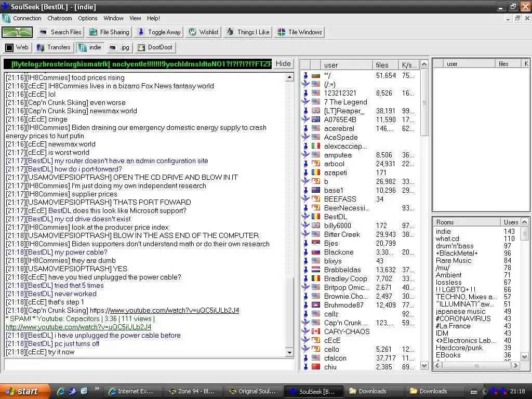Click user list scrollbar up arrow
Viewport: 532px width, 399px height.
click(424, 64)
